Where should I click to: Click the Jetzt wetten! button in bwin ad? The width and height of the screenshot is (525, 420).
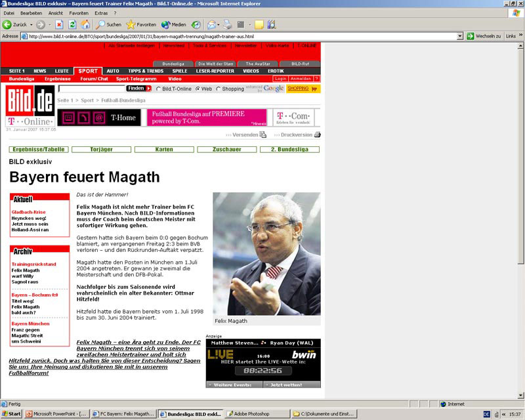pos(291,385)
